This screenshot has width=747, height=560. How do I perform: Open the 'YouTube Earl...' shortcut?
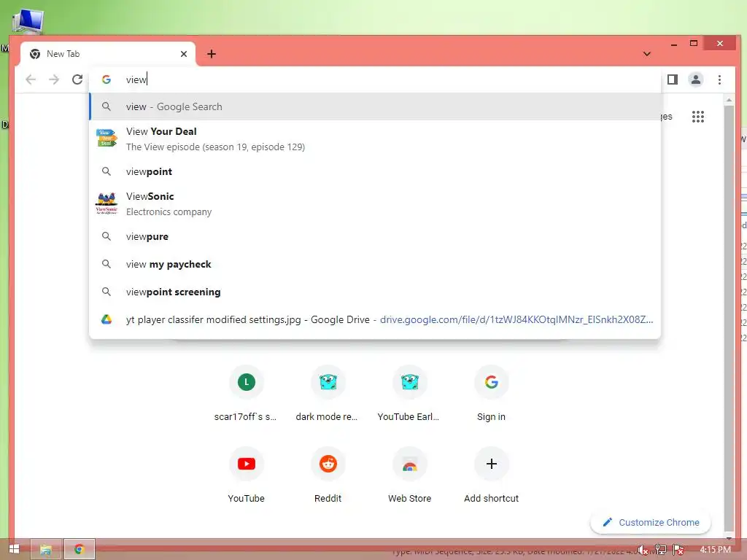(409, 393)
